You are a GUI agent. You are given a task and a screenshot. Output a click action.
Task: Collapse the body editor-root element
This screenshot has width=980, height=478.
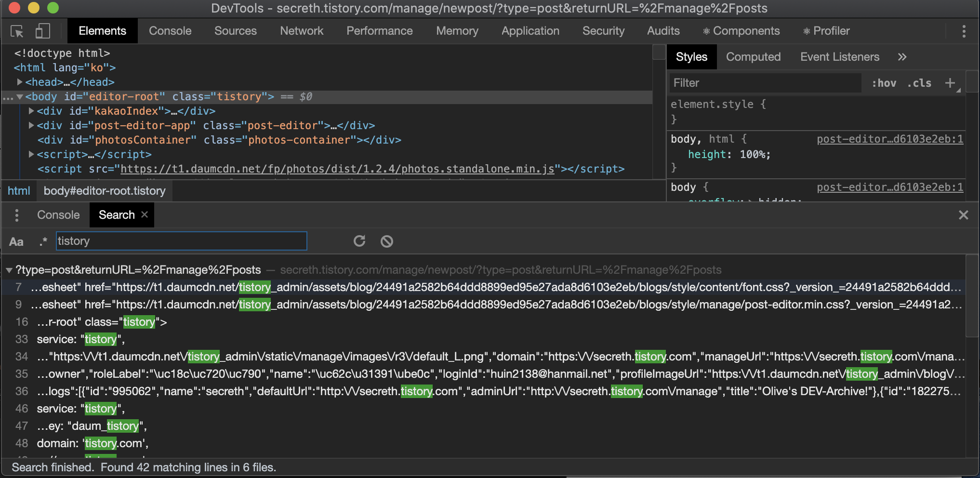point(20,96)
